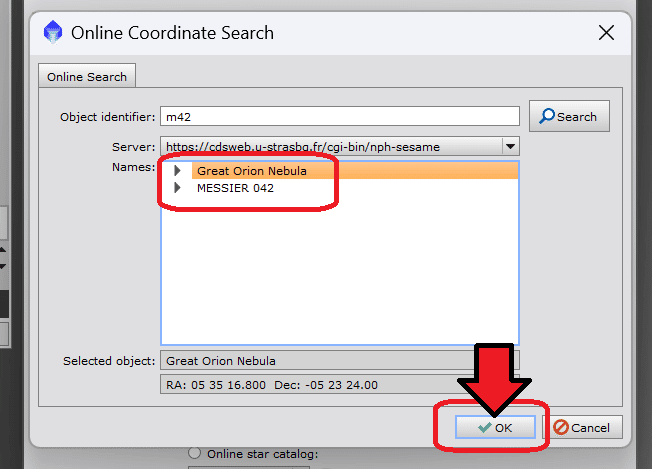The image size is (652, 469).
Task: Click the Search button with magnifier icon
Action: 569,116
